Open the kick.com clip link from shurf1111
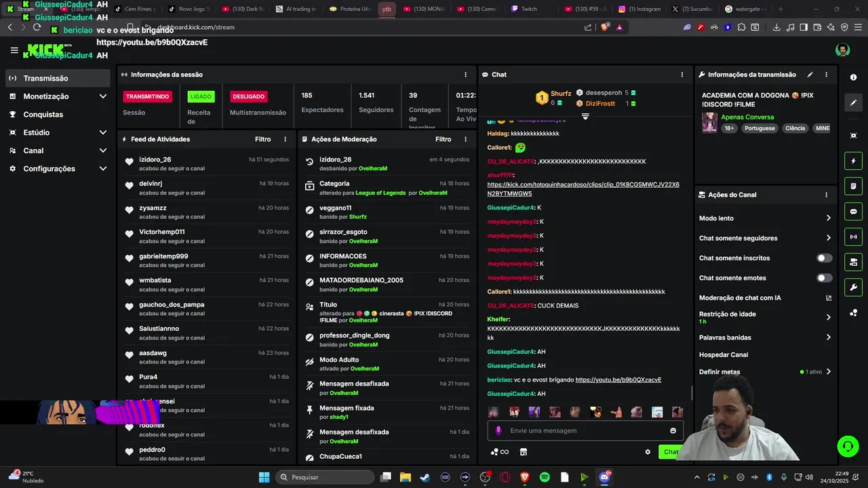Viewport: 868px width, 488px height. [x=583, y=189]
